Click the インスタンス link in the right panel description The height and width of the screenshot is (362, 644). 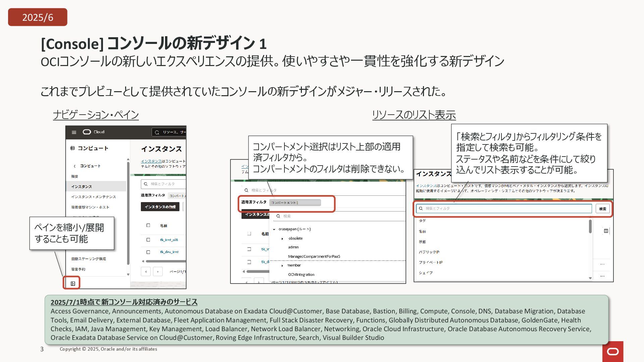[x=426, y=186]
